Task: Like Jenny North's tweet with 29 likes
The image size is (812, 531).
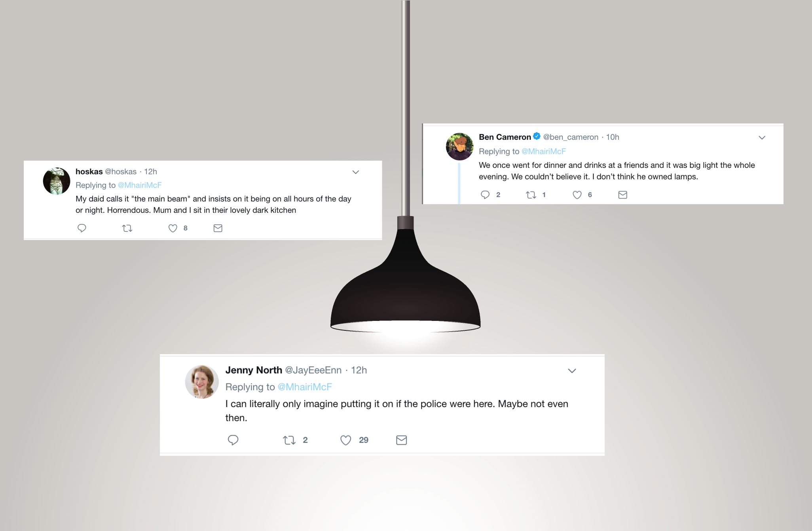Action: click(346, 440)
